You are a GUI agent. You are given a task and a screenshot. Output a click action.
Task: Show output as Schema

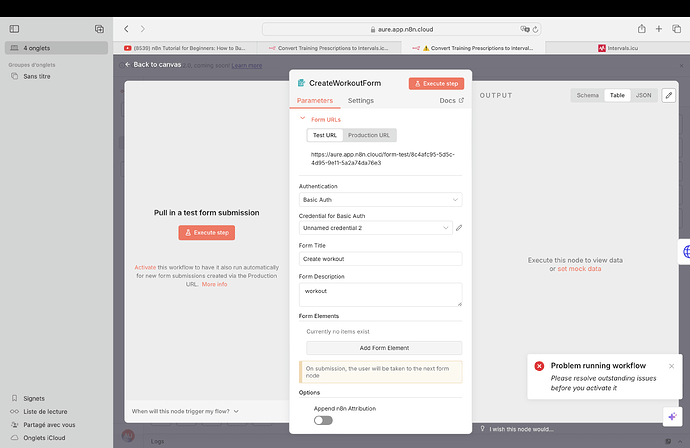click(x=587, y=95)
